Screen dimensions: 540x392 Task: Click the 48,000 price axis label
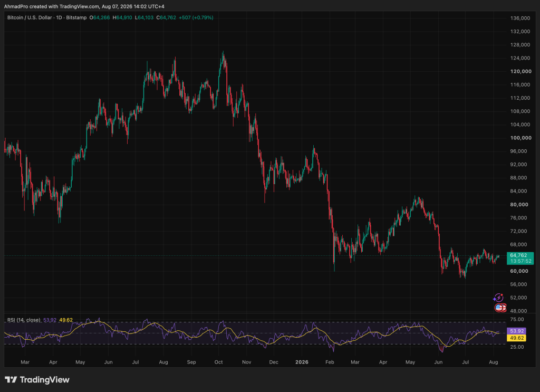(x=518, y=311)
